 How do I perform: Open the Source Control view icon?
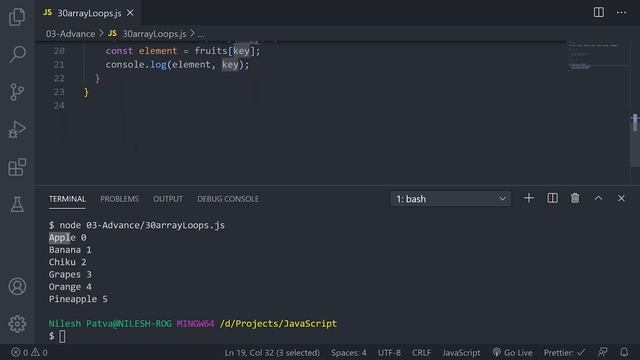(17, 92)
